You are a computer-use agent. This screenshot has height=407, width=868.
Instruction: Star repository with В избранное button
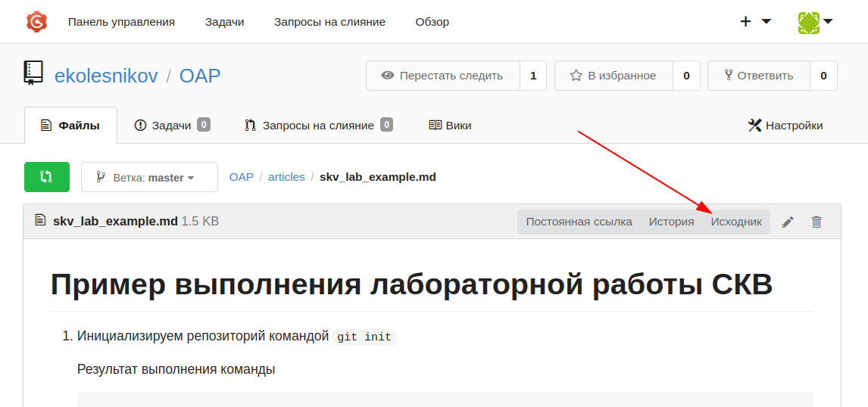[x=614, y=76]
